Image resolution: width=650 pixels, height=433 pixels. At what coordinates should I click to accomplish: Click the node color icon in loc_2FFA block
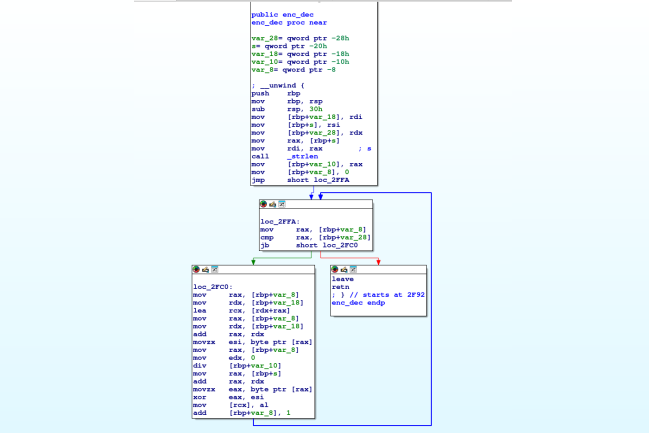pos(264,203)
